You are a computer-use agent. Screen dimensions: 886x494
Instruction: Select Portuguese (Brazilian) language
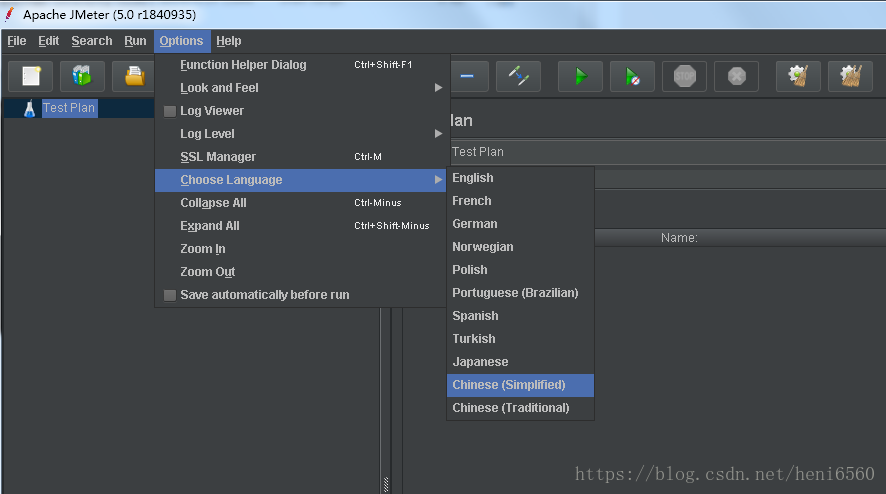click(520, 293)
